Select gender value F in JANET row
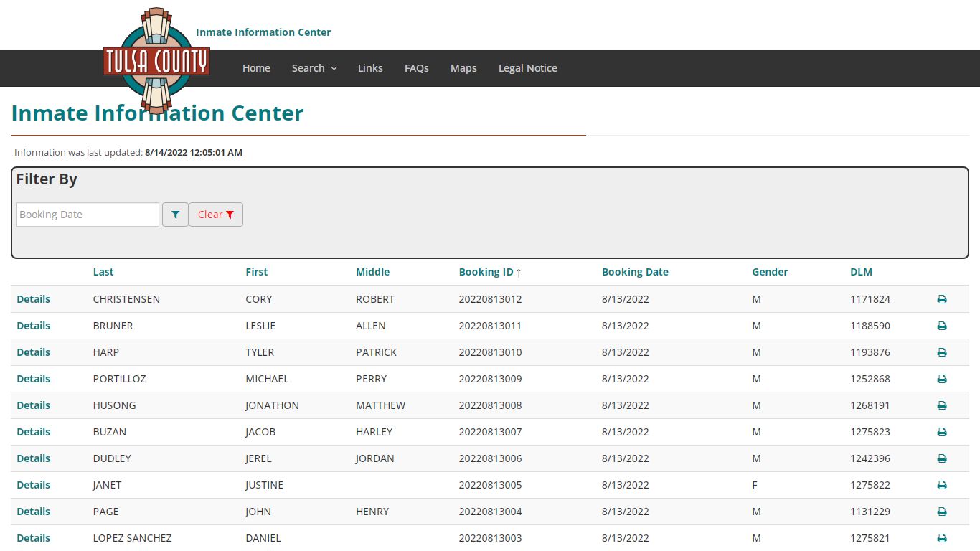 [x=755, y=485]
